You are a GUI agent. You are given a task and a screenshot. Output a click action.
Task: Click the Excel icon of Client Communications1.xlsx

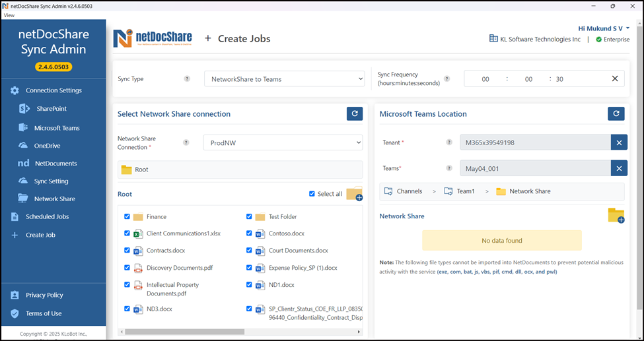pos(138,234)
